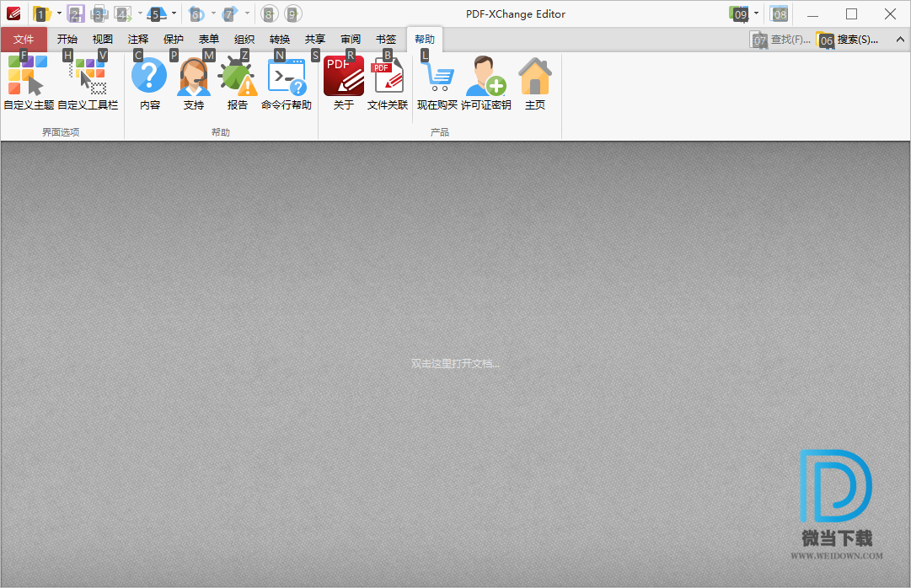Close the PDF-XChange Editor window
911x588 pixels.
click(x=890, y=14)
